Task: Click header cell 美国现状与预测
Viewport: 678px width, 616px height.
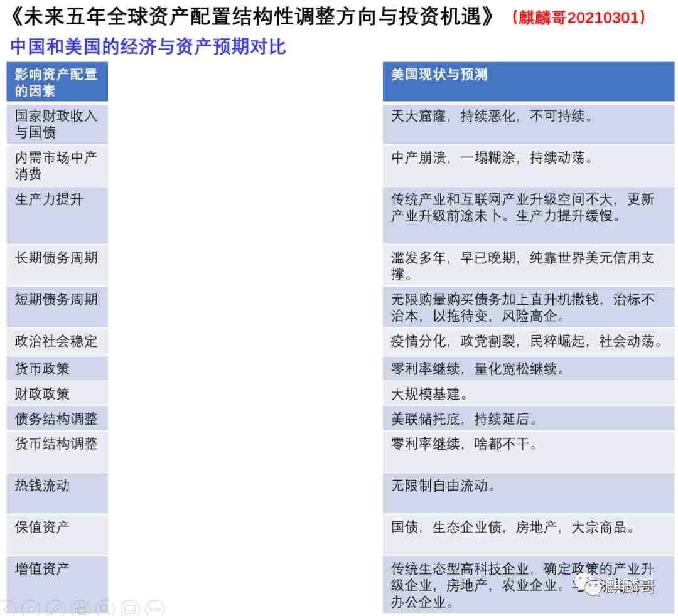Action: click(x=529, y=82)
